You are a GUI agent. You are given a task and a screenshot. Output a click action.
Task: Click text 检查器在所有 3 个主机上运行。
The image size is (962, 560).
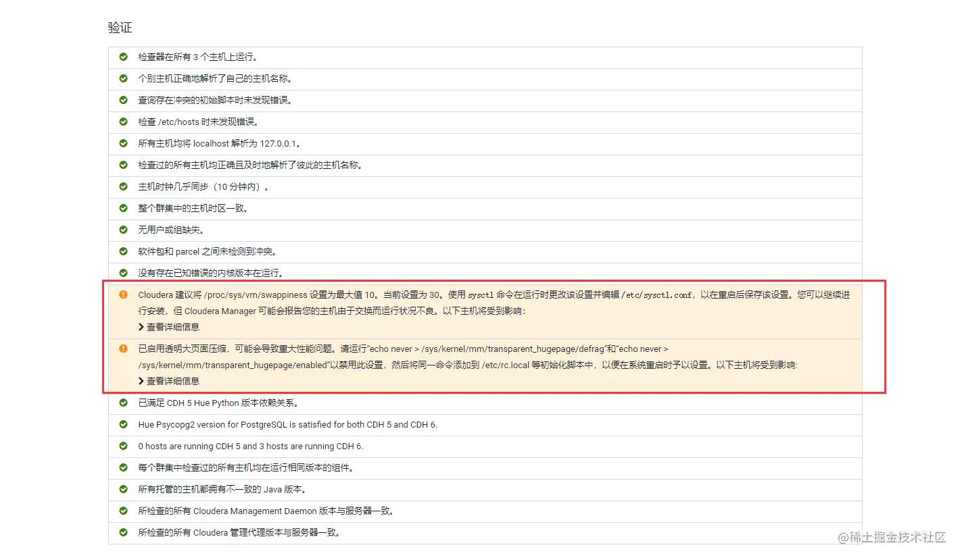[x=197, y=57]
